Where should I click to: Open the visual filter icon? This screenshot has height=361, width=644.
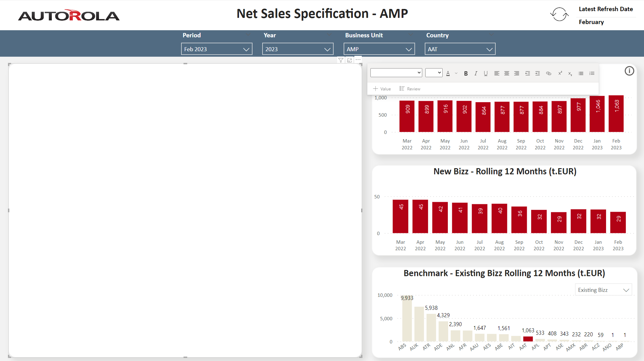(341, 60)
